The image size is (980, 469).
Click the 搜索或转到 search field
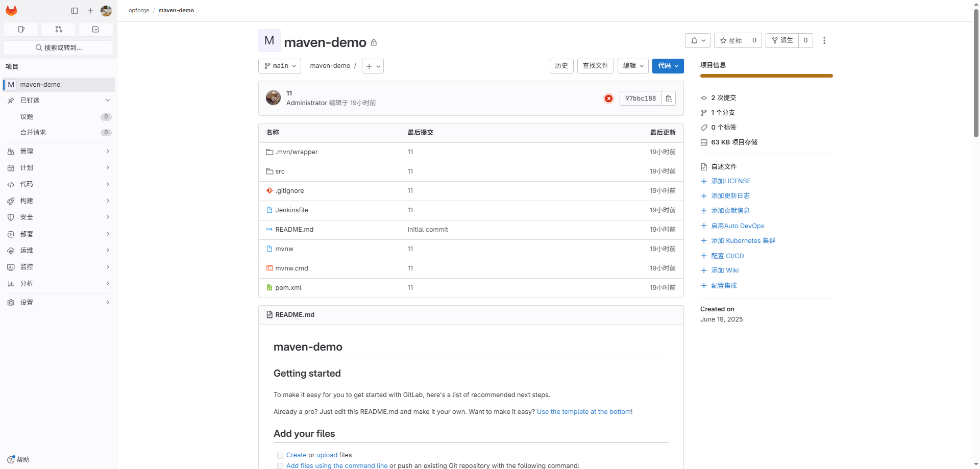[58, 47]
